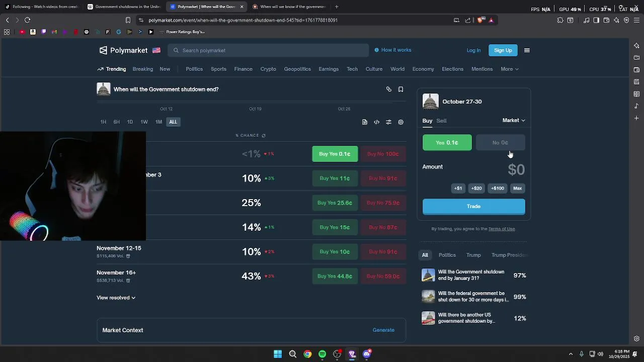
Task: Open the Terms of Use link
Action: point(502,229)
